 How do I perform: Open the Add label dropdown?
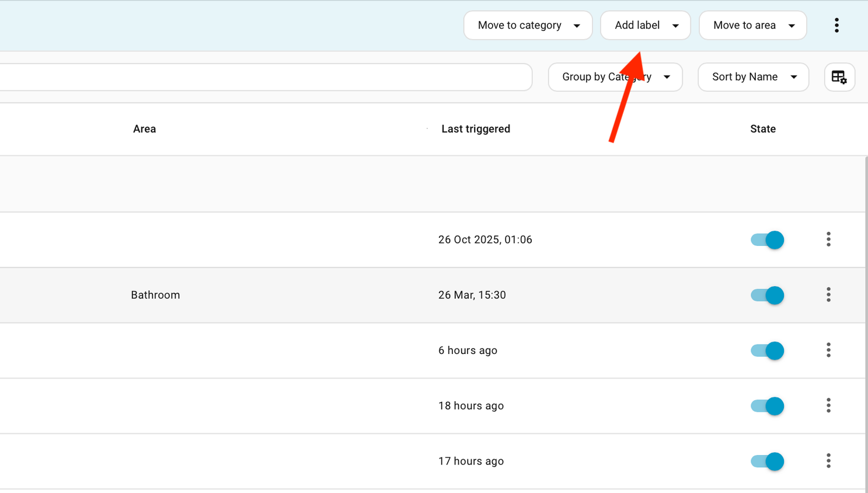tap(645, 25)
